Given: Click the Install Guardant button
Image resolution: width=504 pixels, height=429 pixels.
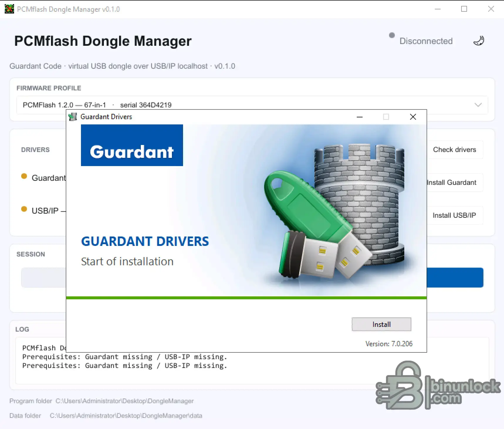Looking at the screenshot, I should click(455, 183).
